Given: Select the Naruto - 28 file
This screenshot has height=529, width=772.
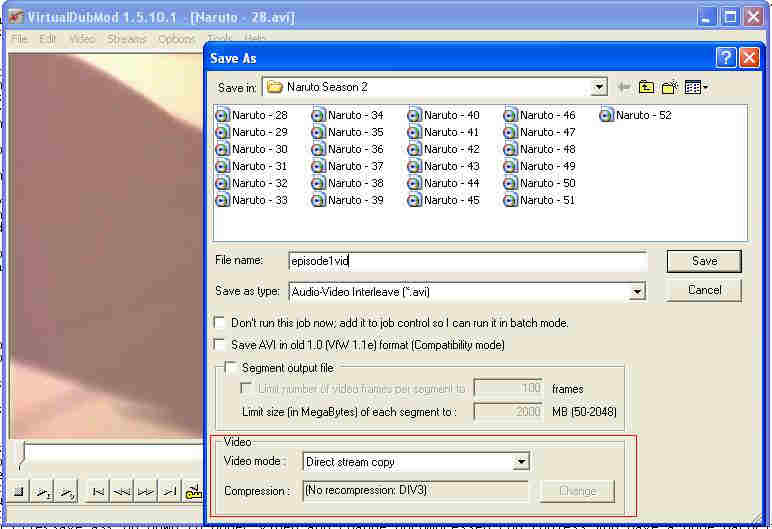Looking at the screenshot, I should 252,115.
